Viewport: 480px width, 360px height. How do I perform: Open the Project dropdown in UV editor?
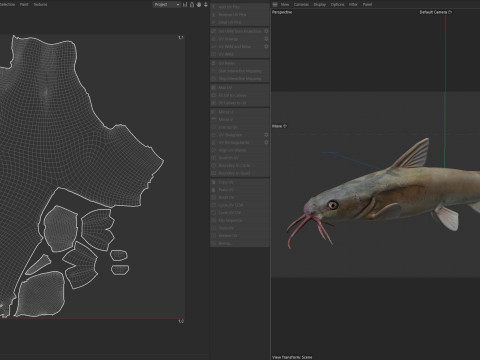click(167, 4)
